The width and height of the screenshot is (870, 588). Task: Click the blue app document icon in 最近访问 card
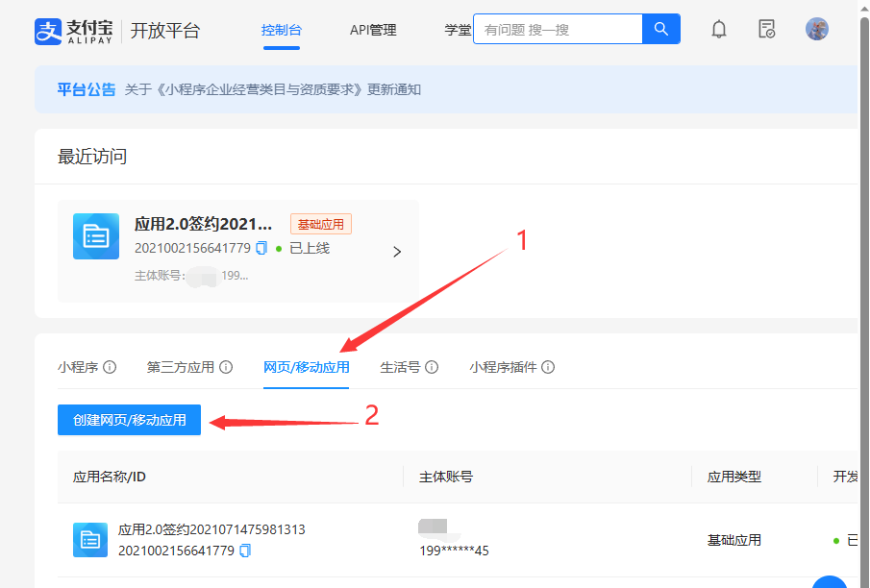[94, 236]
